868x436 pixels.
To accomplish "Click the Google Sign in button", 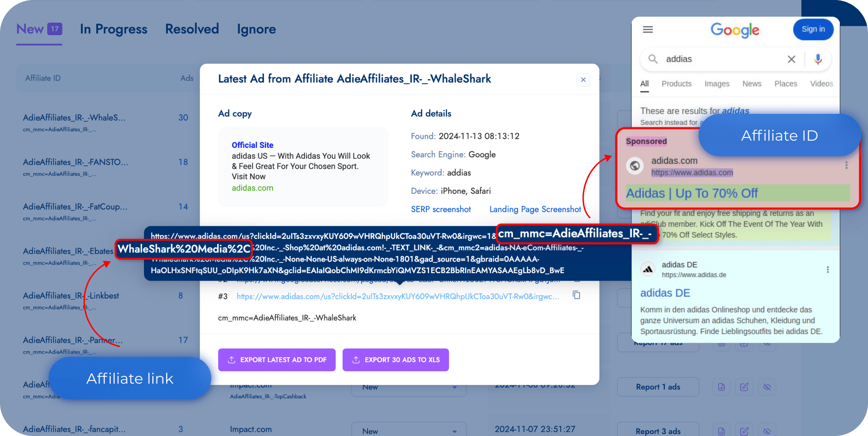I will click(813, 29).
